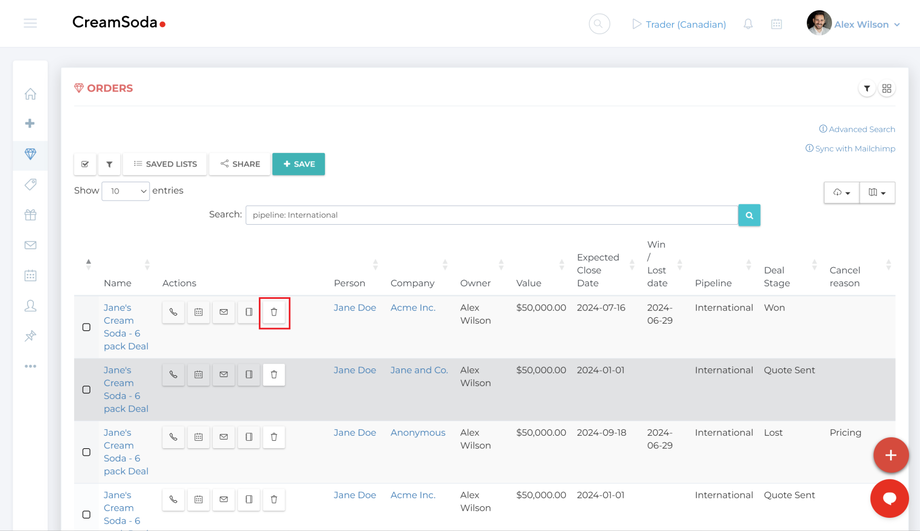Open the tags icon in sidebar
920x531 pixels.
(x=30, y=185)
